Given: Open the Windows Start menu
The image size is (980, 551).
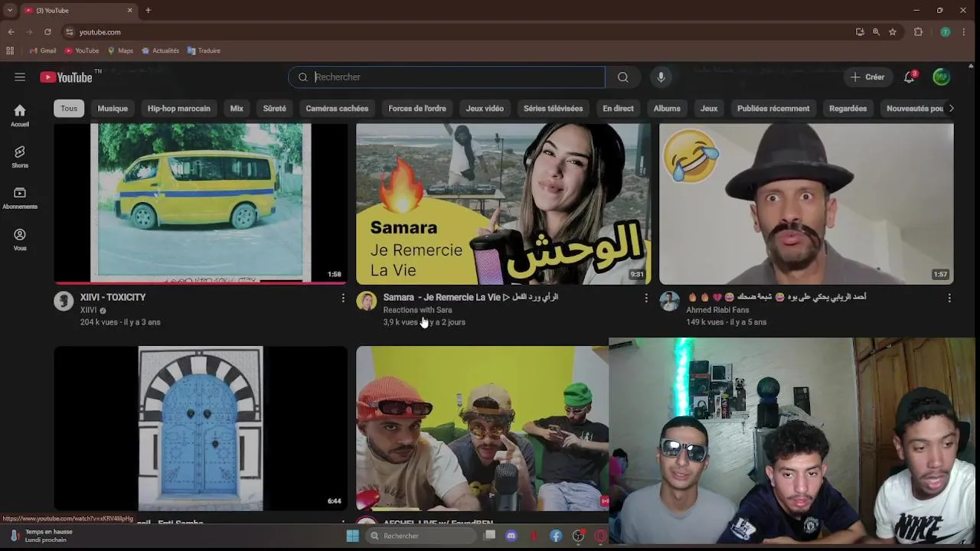Looking at the screenshot, I should (352, 536).
